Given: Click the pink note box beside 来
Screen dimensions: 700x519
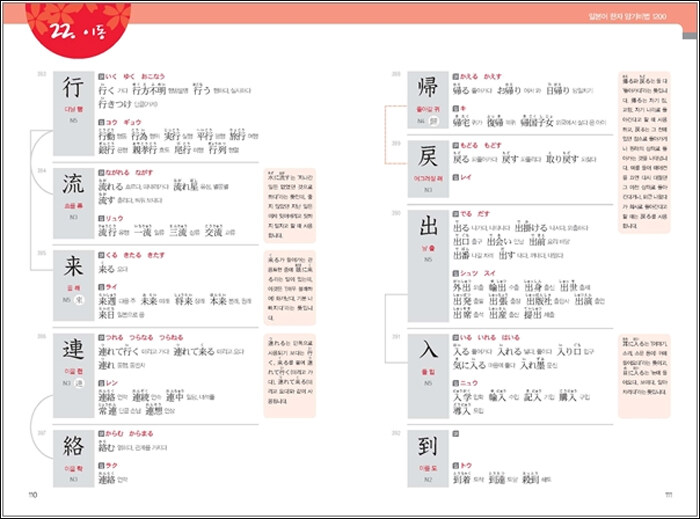Looking at the screenshot, I should pos(290,288).
